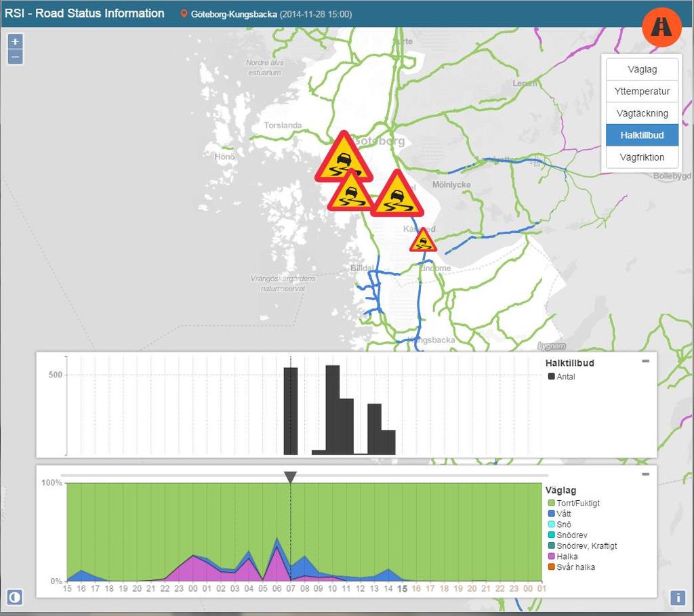Click the Halktillbud bar at hour 07
The width and height of the screenshot is (694, 616).
coord(291,411)
